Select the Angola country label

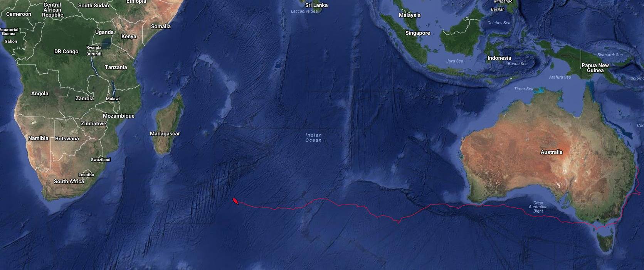click(x=40, y=94)
